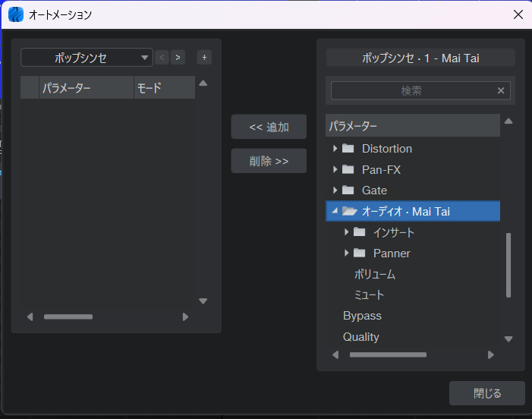Clear the search field with the × icon
Screen dimensions: 532x419
(501, 90)
